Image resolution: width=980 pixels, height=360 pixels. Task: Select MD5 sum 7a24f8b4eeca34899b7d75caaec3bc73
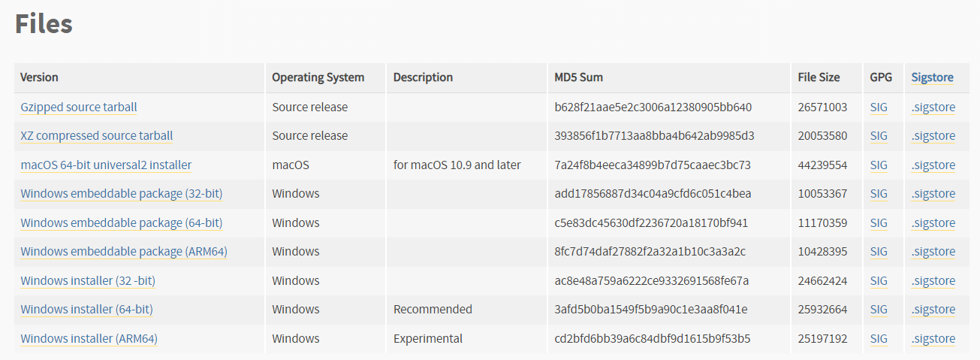tap(653, 165)
